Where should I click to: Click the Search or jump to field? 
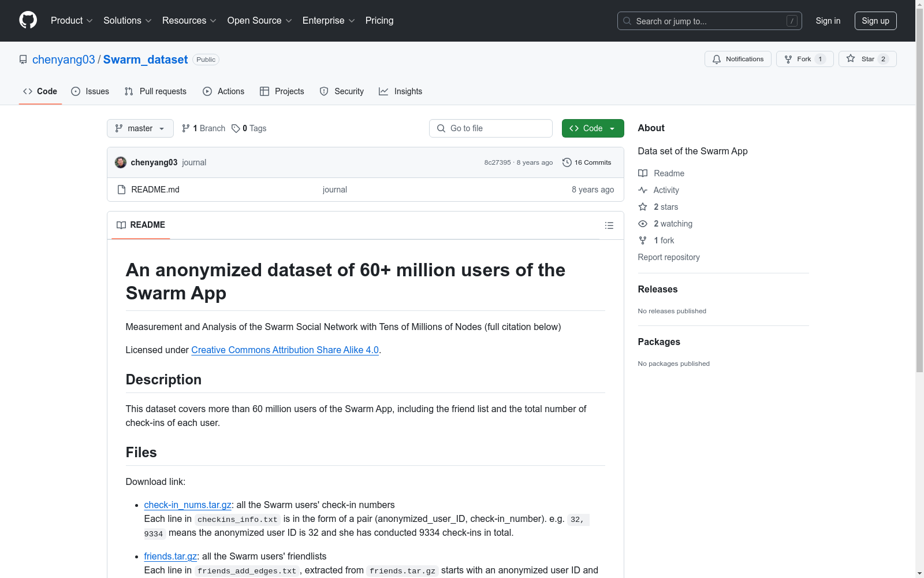[x=710, y=21]
